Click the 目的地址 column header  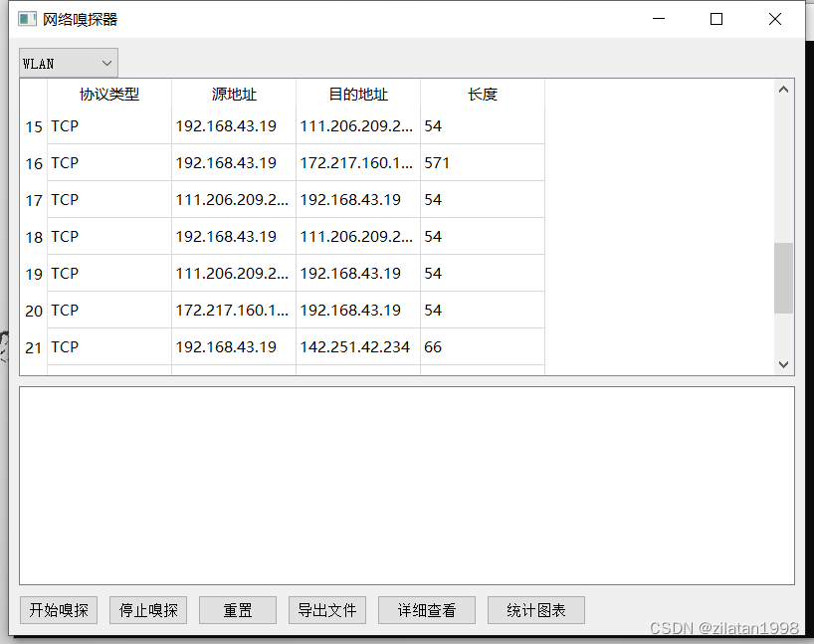click(x=358, y=94)
